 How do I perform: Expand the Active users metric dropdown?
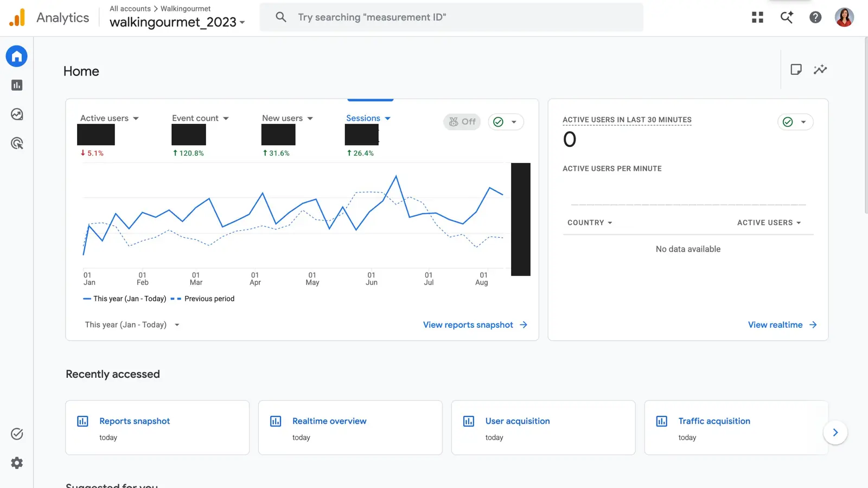pyautogui.click(x=110, y=118)
